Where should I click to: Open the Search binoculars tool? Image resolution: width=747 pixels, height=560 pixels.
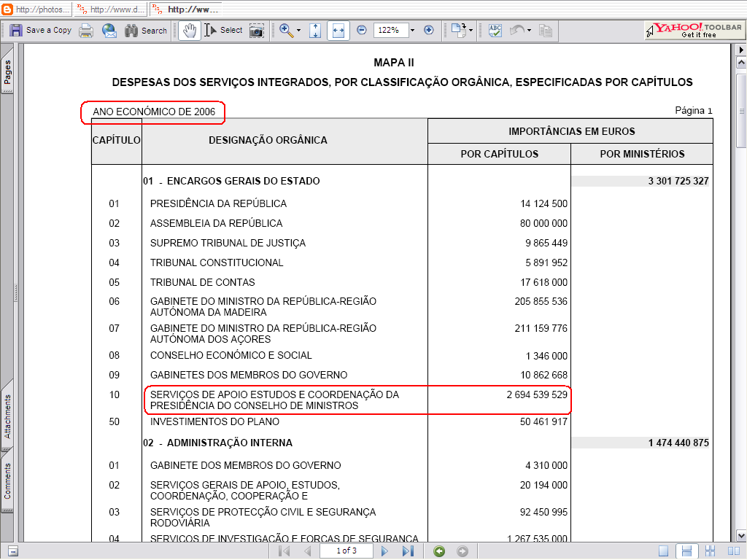point(146,31)
